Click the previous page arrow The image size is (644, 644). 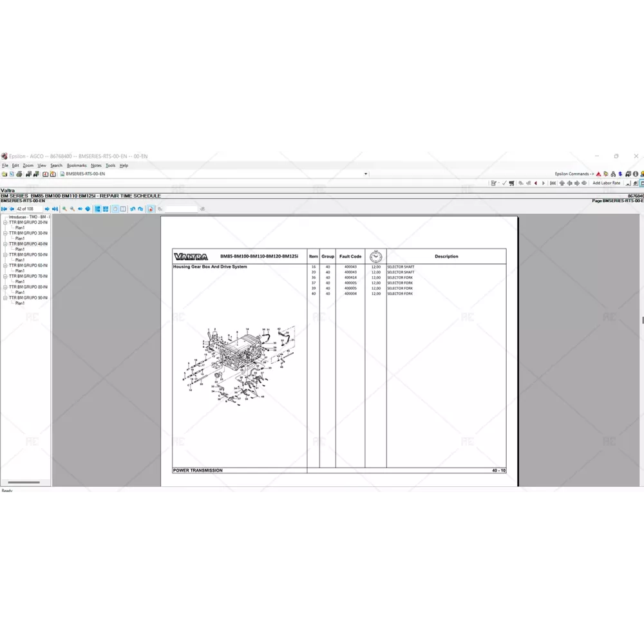pos(12,209)
